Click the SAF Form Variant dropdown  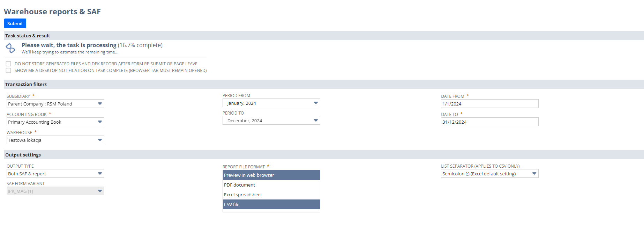[55, 191]
